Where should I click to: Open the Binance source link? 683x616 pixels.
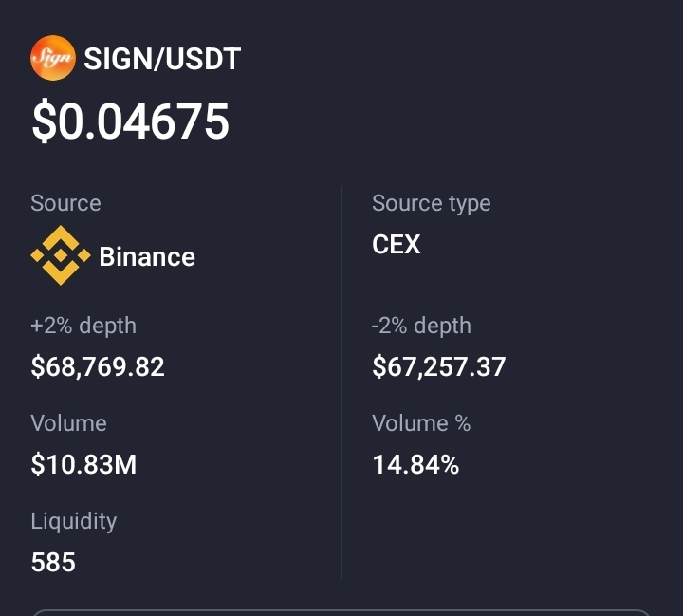147,257
